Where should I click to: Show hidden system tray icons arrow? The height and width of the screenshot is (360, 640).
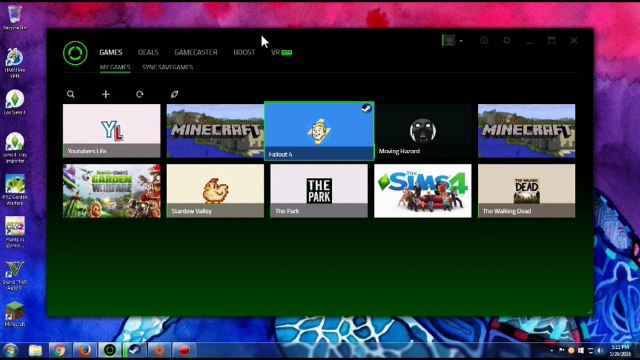point(552,351)
